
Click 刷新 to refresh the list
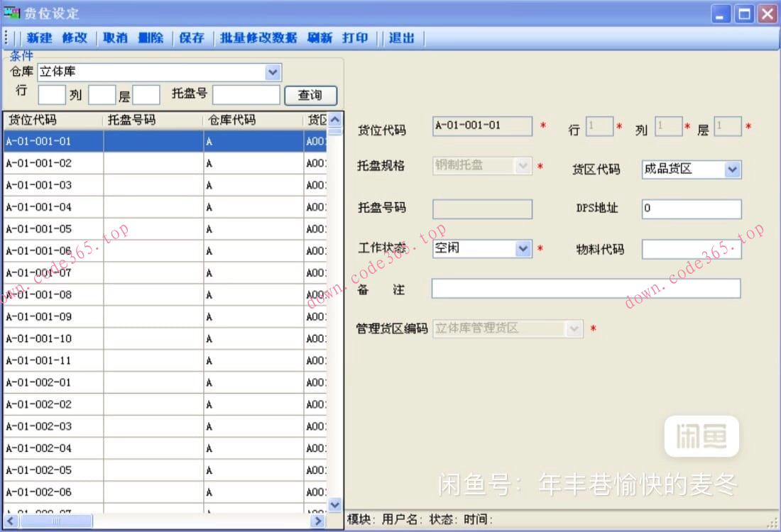(x=319, y=39)
